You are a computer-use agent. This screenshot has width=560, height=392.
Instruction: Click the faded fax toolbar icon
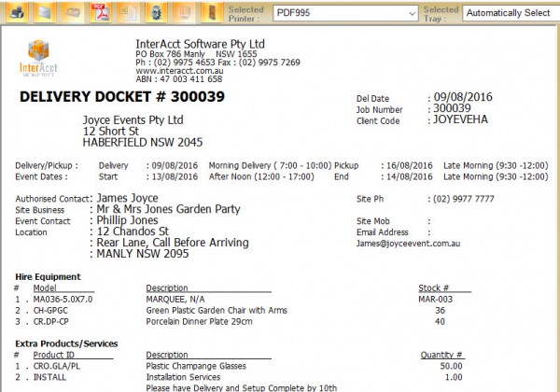[73, 12]
